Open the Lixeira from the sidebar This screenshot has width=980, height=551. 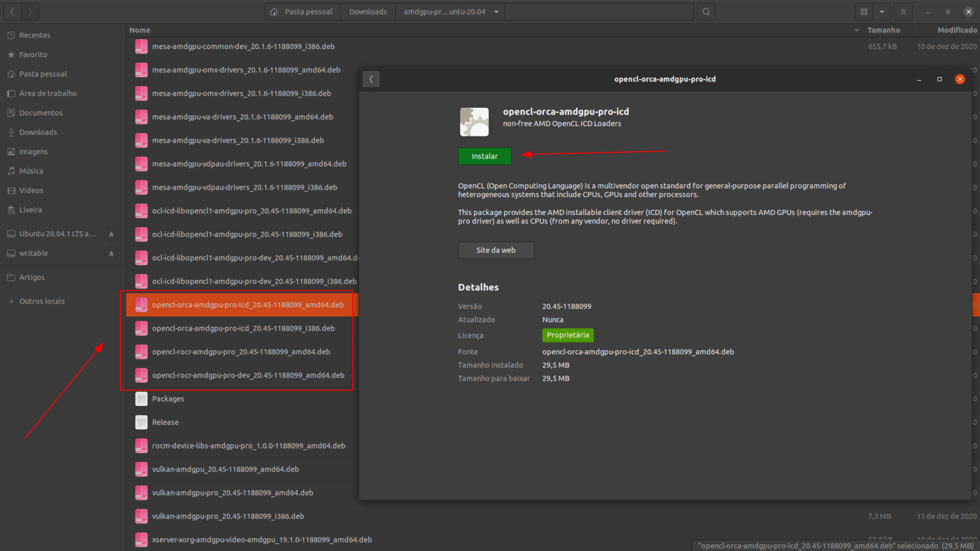tap(31, 209)
